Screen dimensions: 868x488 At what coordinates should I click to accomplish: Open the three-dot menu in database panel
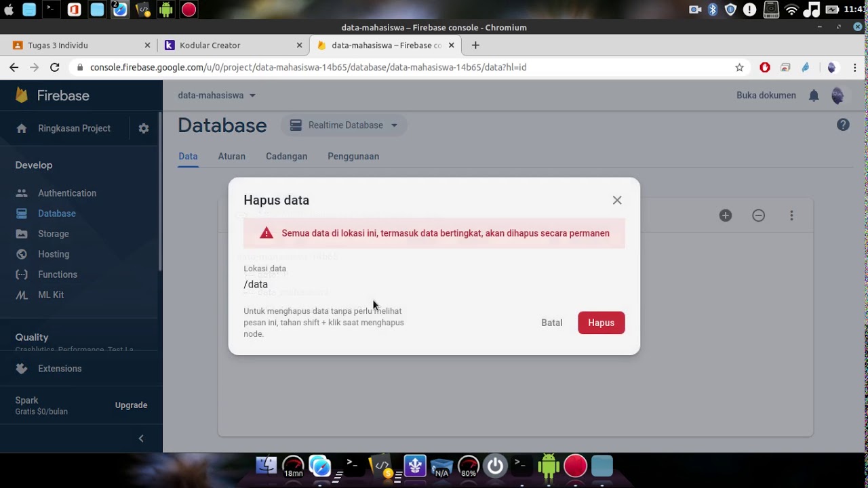coord(791,216)
